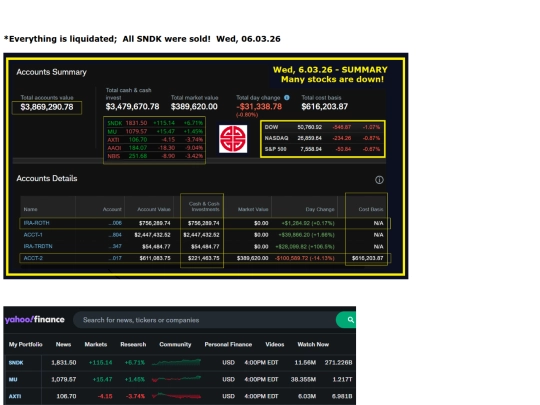Open the News tab
This screenshot has height=405, width=540.
(x=63, y=344)
